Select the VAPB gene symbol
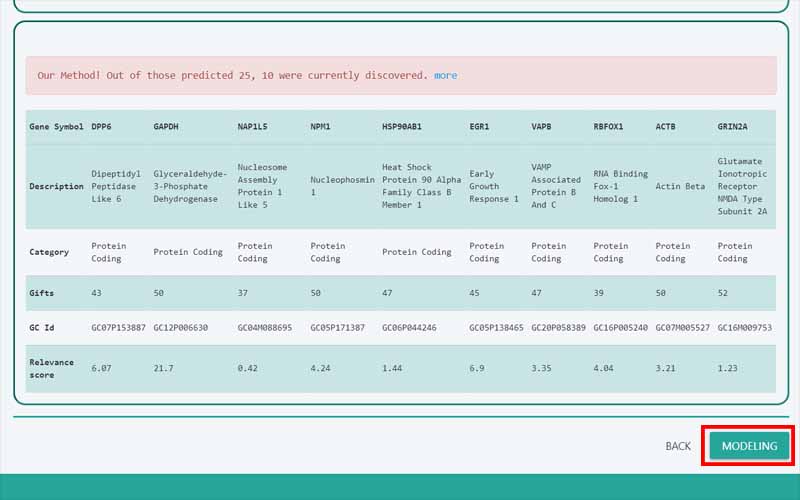Screen dimensions: 800x500 pyautogui.click(x=542, y=128)
